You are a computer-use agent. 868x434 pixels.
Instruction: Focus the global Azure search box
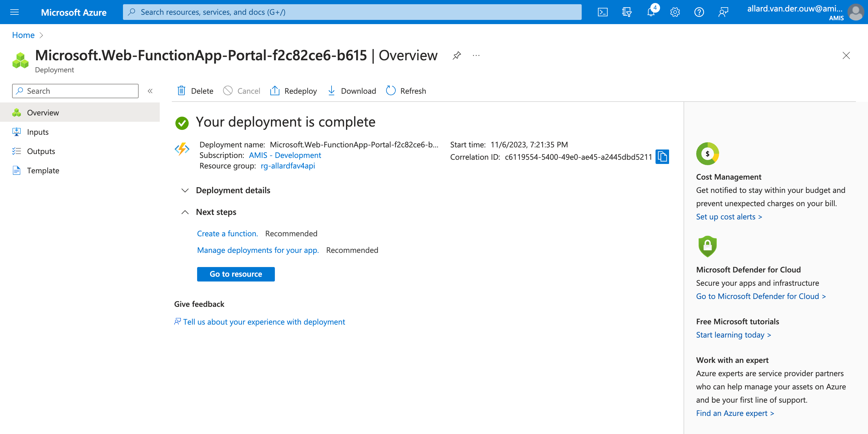coord(352,12)
